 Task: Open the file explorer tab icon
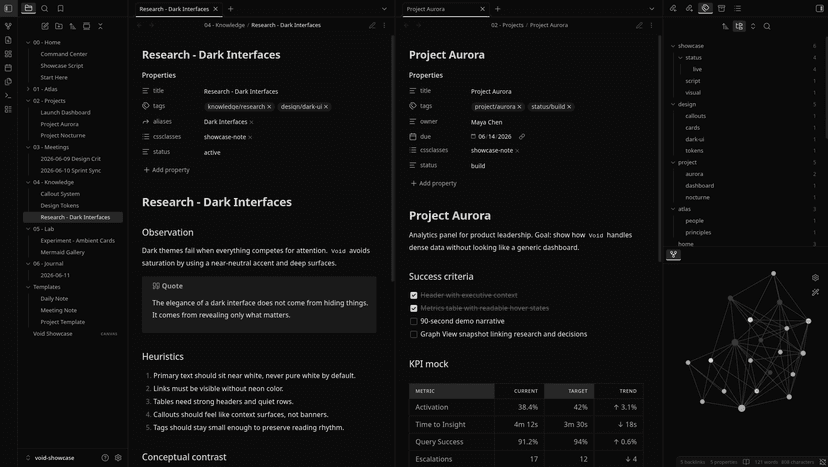click(29, 8)
